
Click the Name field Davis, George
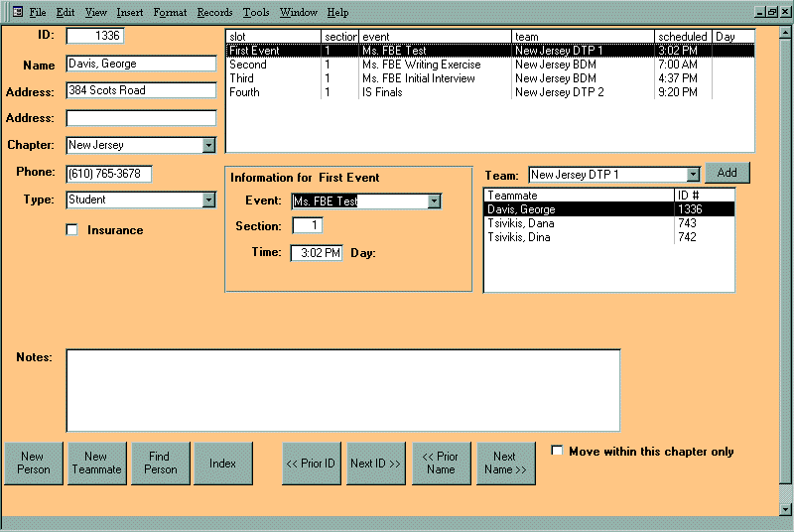coord(141,64)
